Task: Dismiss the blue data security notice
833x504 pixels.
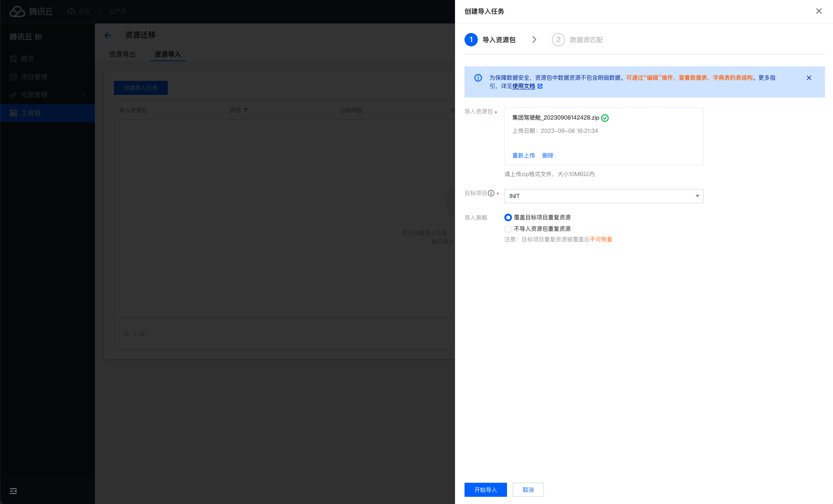Action: pyautogui.click(x=809, y=78)
